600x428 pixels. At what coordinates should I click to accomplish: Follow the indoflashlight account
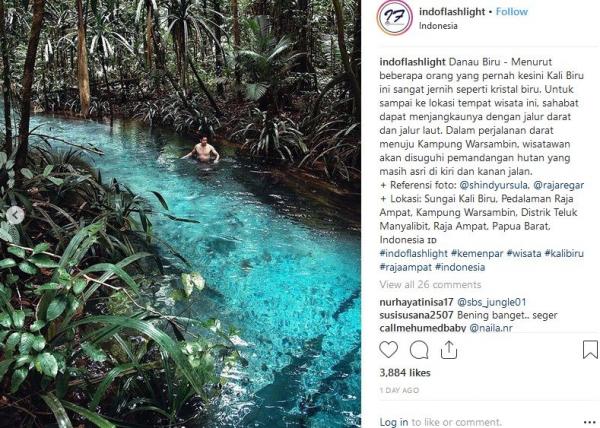512,12
